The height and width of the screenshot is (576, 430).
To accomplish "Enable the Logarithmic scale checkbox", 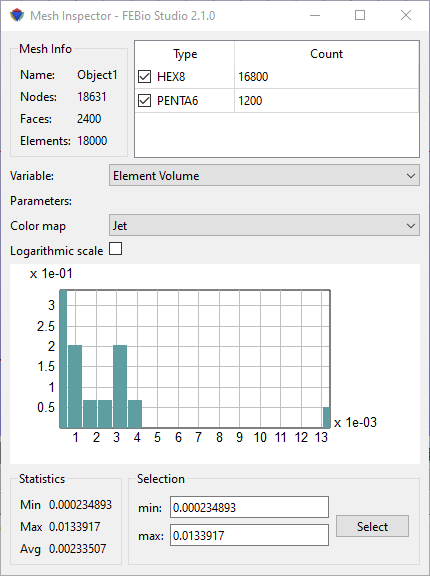I will click(x=116, y=249).
